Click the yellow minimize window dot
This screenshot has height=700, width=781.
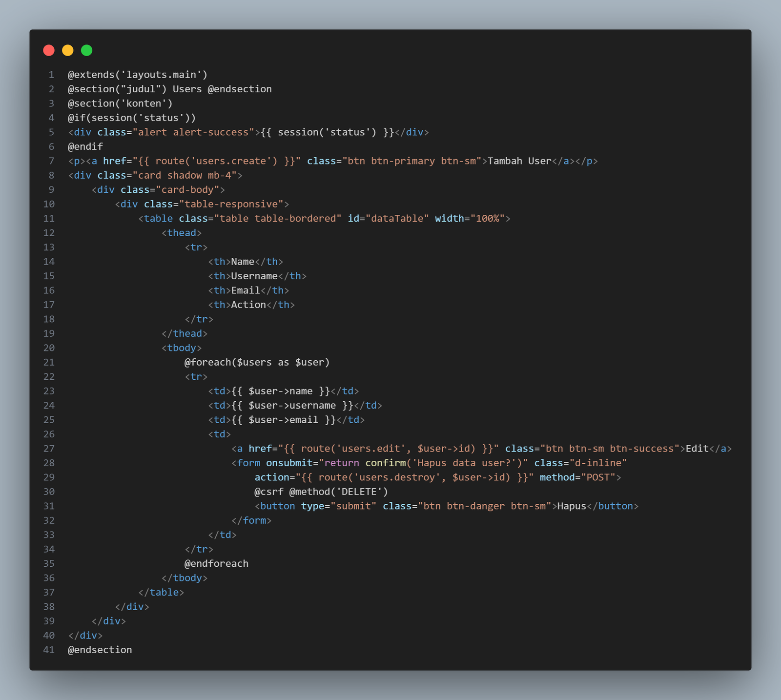68,50
